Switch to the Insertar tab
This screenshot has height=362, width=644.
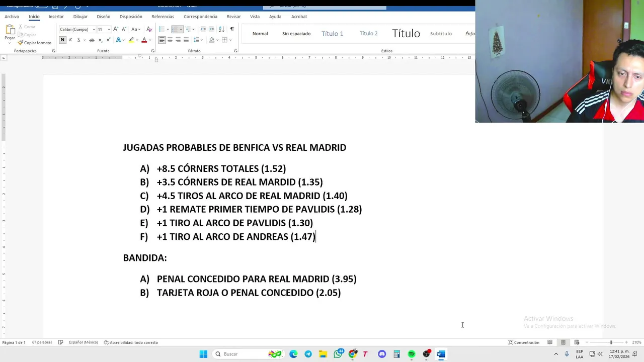click(56, 17)
